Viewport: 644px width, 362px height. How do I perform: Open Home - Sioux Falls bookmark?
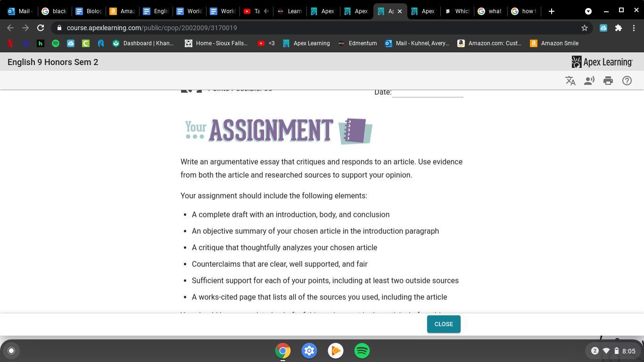pos(216,43)
